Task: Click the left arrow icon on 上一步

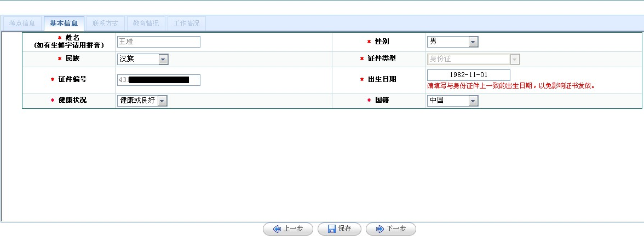Action: pyautogui.click(x=277, y=229)
